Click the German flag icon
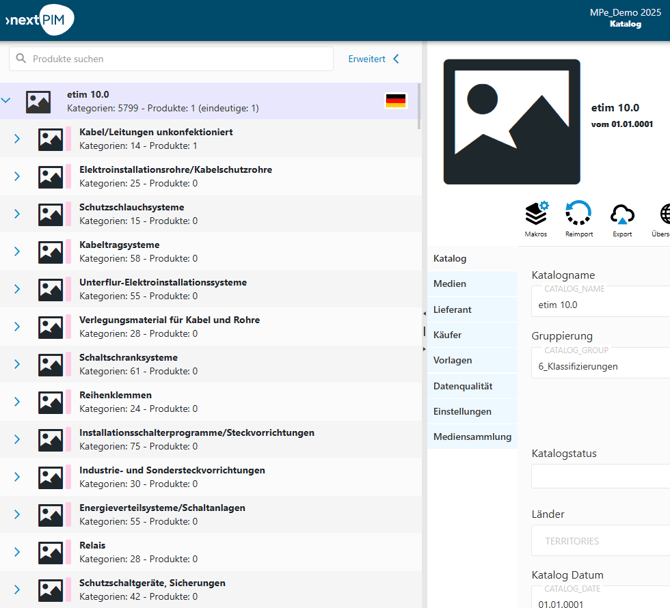 (396, 101)
